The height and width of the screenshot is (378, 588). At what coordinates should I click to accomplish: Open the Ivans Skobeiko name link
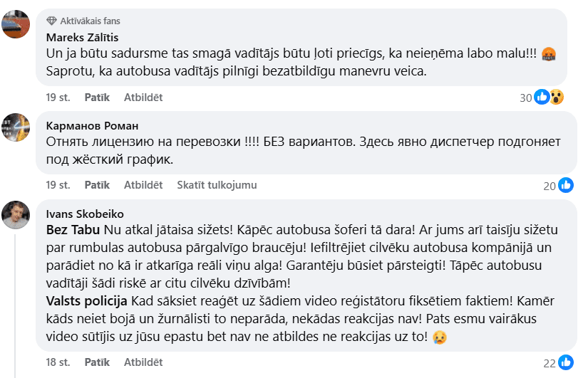pos(83,213)
